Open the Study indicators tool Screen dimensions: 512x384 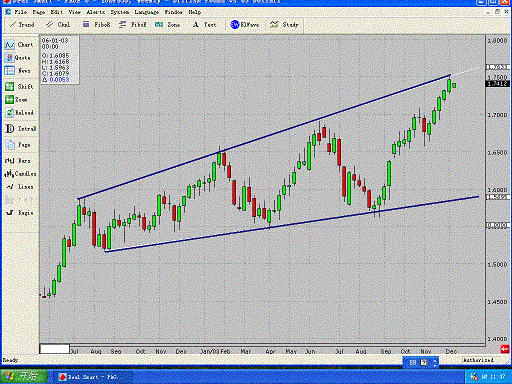pyautogui.click(x=284, y=25)
